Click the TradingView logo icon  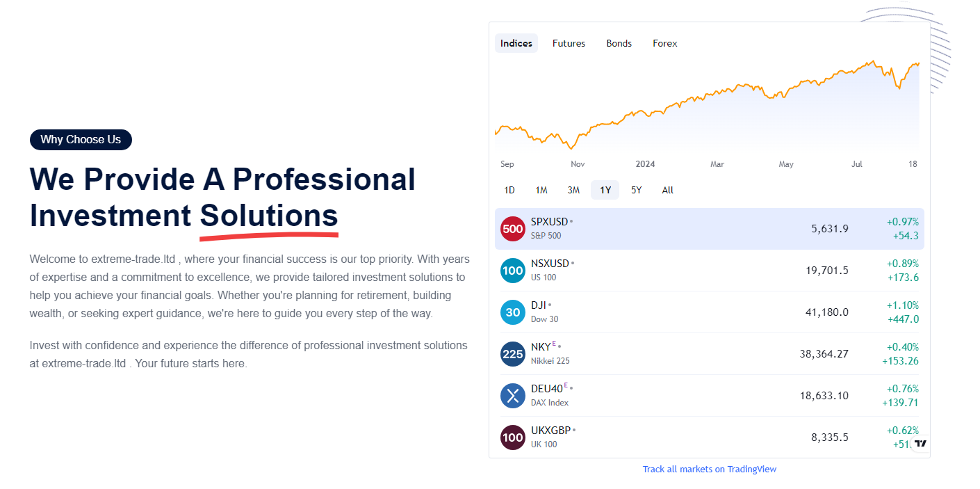point(920,443)
